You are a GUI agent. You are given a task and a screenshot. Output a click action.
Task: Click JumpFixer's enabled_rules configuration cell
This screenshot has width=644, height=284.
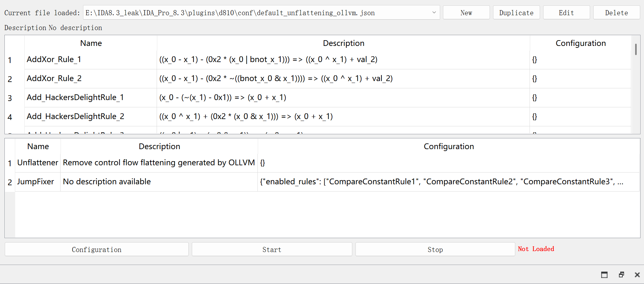[x=448, y=182]
